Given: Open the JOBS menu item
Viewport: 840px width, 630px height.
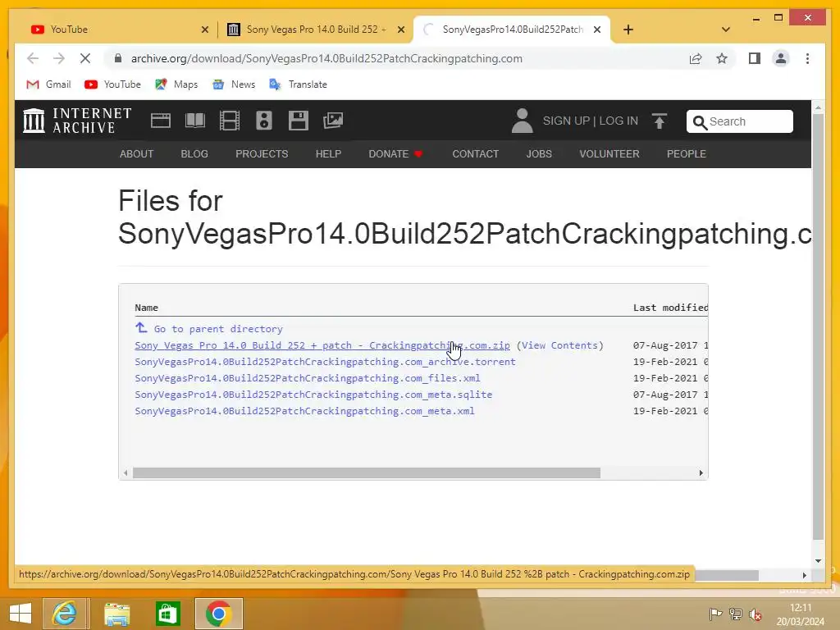Looking at the screenshot, I should (x=539, y=153).
